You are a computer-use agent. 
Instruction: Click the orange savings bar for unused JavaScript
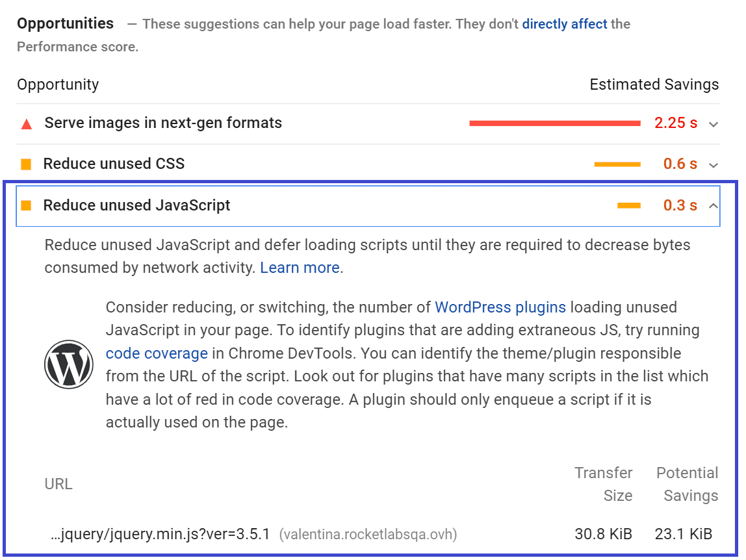pos(628,205)
